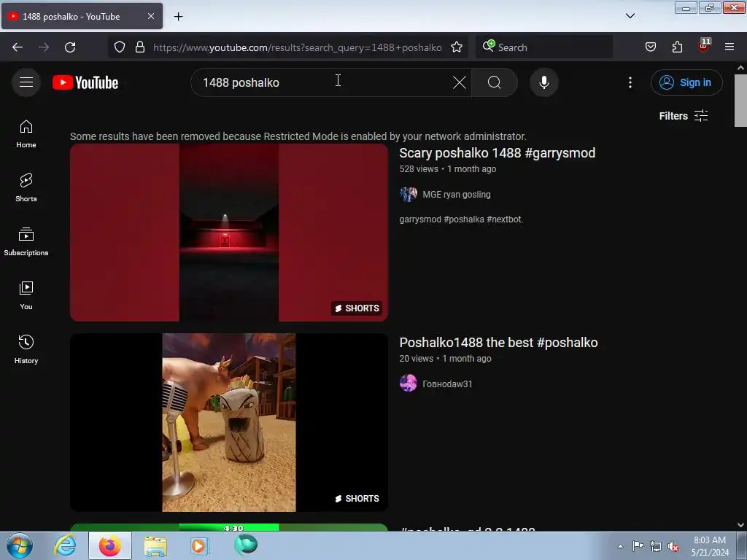Open the clock showing 8:03 AM
Viewport: 747px width, 560px height.
(x=710, y=546)
